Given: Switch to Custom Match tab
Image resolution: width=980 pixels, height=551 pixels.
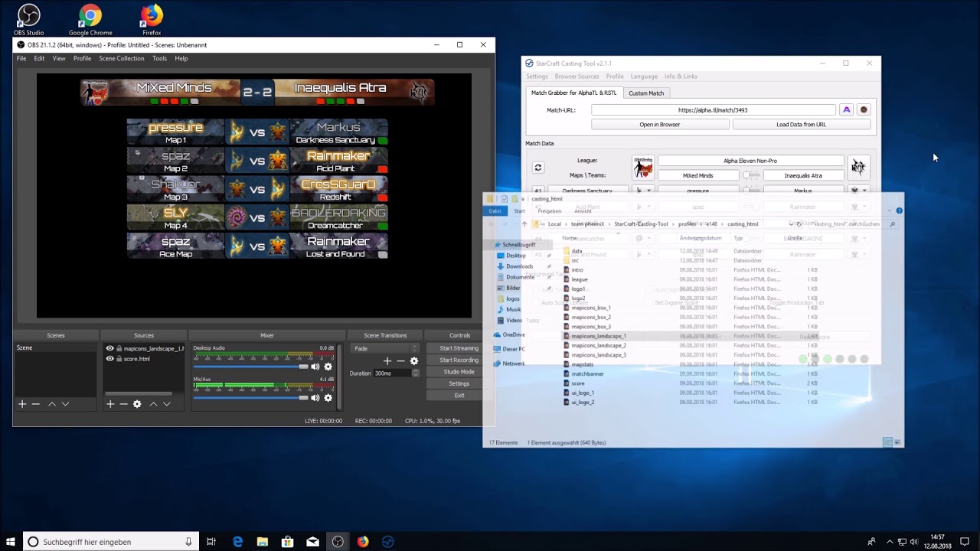Looking at the screenshot, I should pos(646,93).
